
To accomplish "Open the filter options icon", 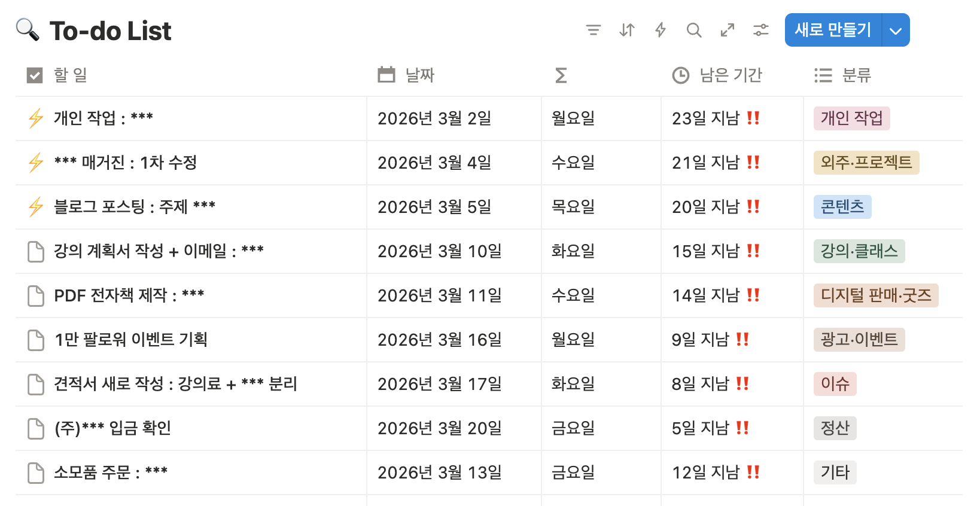I will coord(594,30).
